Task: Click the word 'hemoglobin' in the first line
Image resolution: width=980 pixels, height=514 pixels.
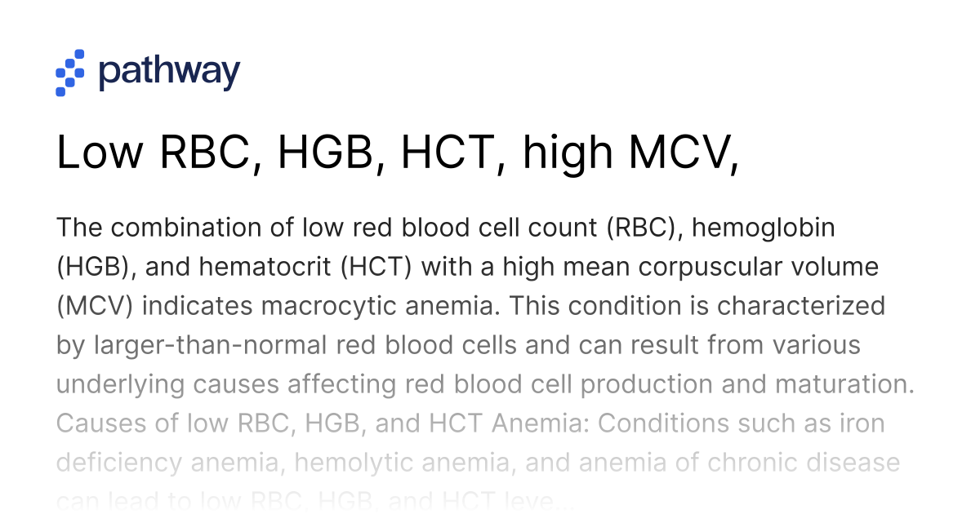Action: (764, 228)
